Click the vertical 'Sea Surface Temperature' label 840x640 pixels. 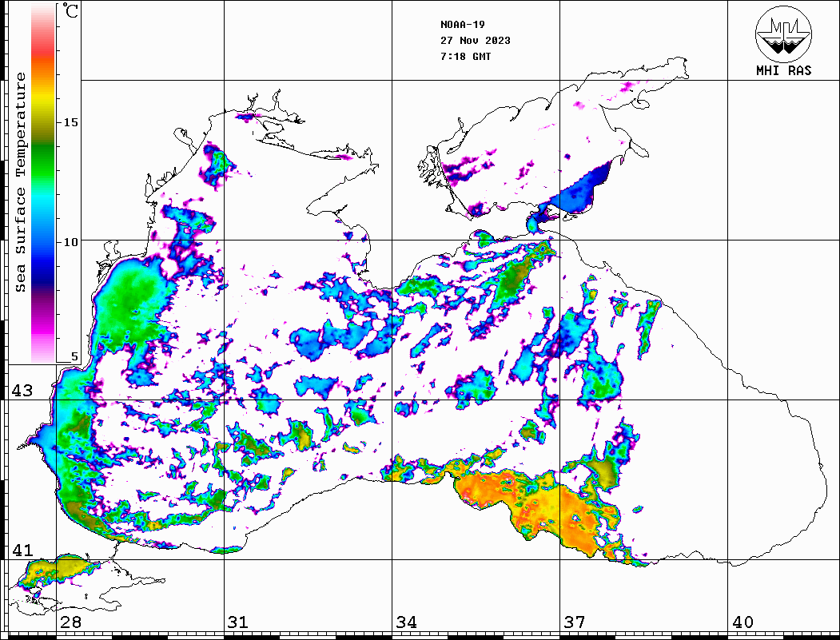(x=20, y=182)
